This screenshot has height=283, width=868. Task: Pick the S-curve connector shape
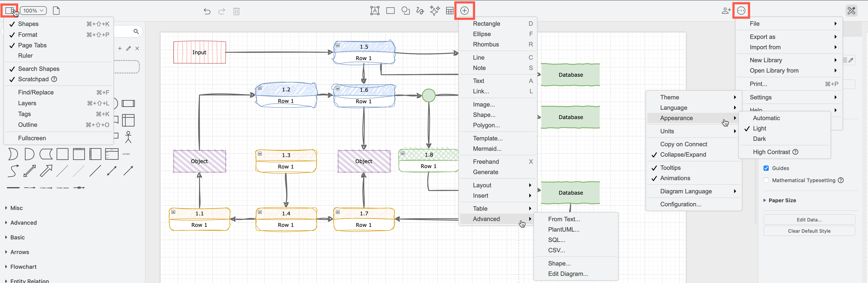click(13, 171)
